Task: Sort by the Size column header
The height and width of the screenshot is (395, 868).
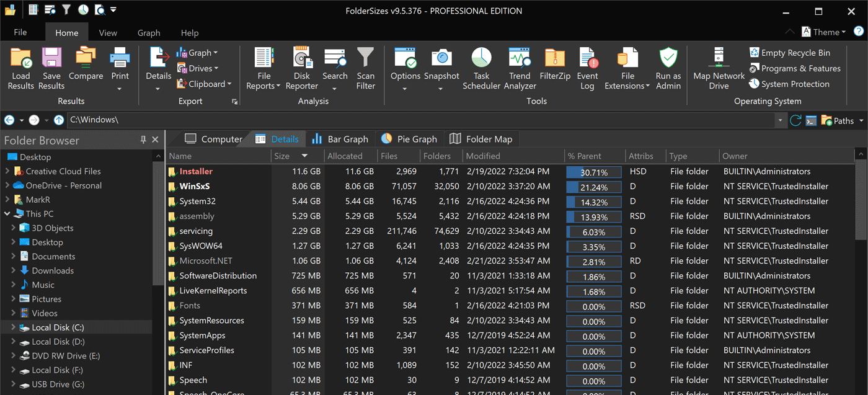Action: point(298,156)
